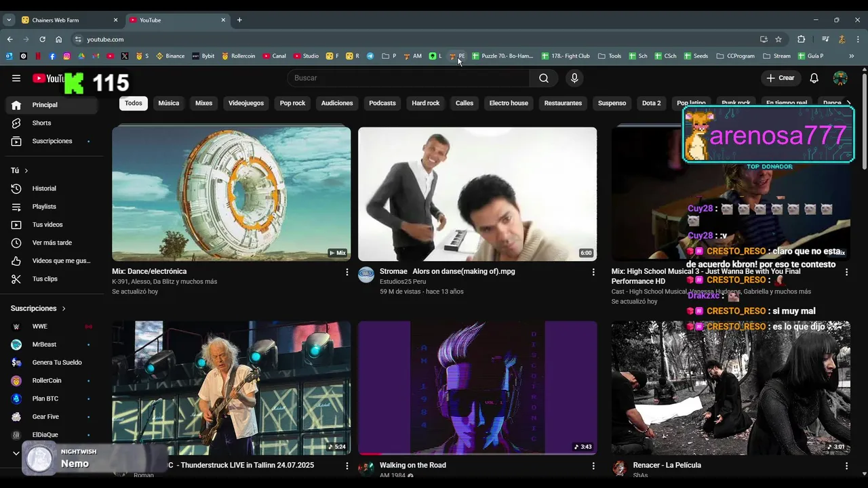Screen dimensions: 868x488
Task: Select the Electro house filter chip
Action: click(509, 103)
